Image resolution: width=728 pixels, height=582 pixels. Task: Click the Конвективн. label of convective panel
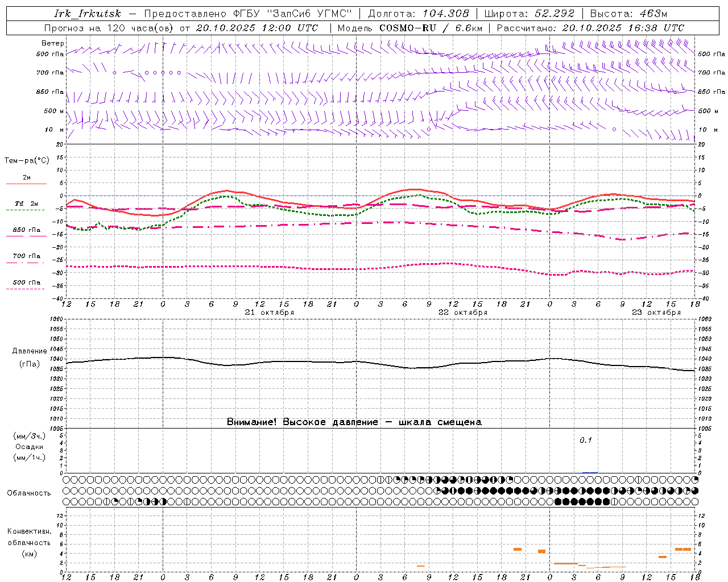pyautogui.click(x=30, y=531)
